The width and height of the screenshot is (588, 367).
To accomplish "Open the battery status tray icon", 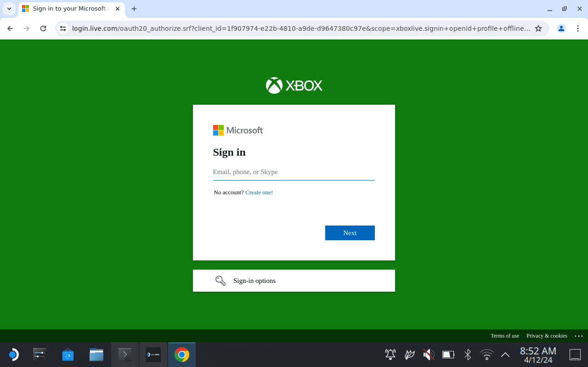I will coord(448,354).
